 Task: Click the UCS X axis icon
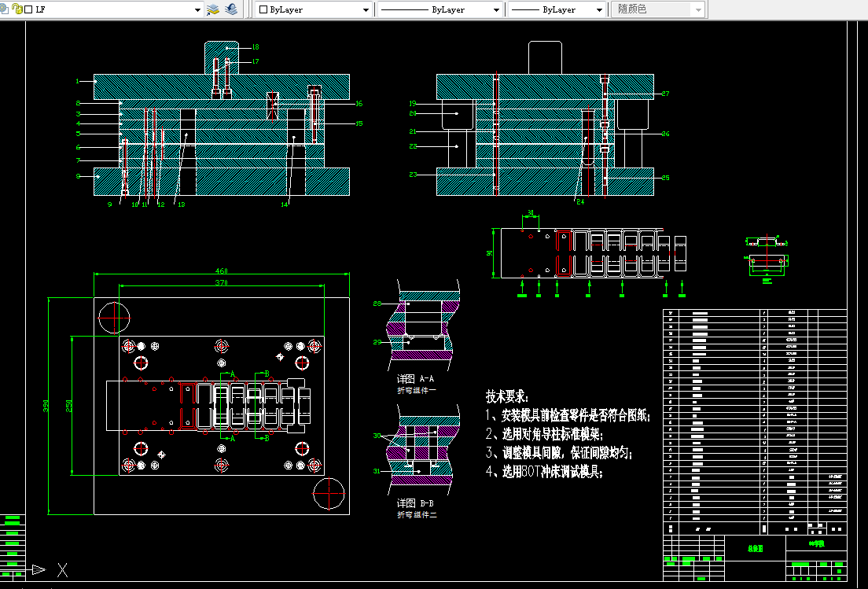62,569
